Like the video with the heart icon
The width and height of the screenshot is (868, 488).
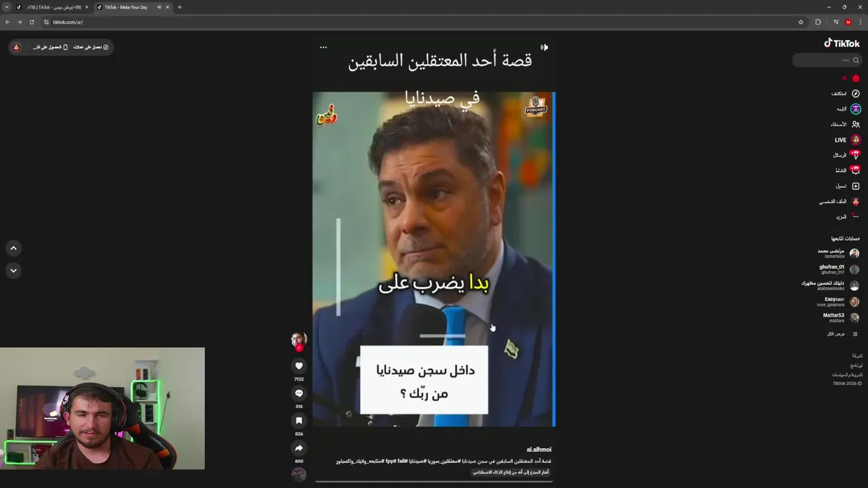(298, 366)
